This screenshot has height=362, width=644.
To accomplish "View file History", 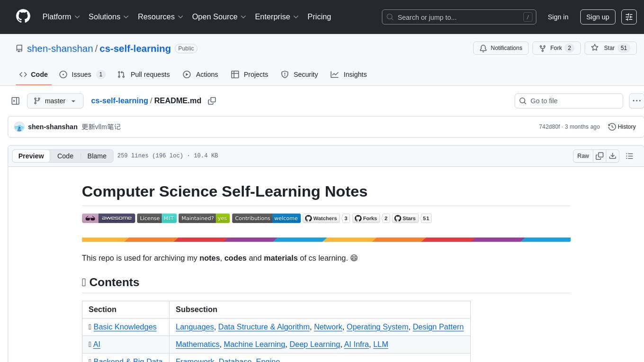I will pos(622,127).
